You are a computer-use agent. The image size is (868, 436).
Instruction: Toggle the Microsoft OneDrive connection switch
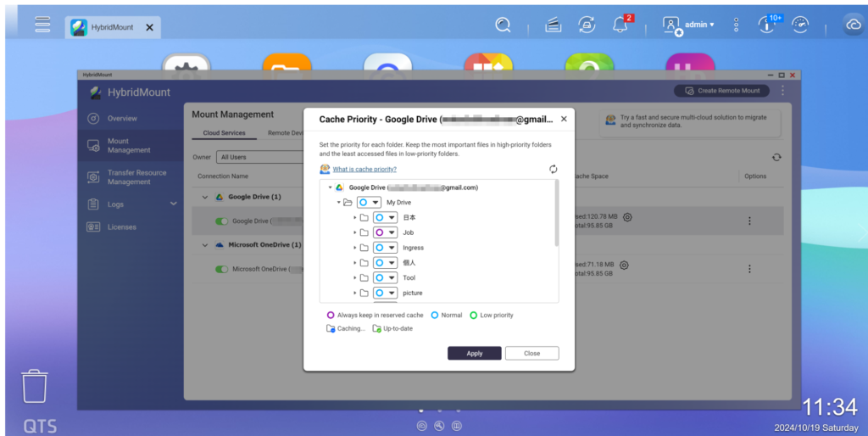coord(222,269)
